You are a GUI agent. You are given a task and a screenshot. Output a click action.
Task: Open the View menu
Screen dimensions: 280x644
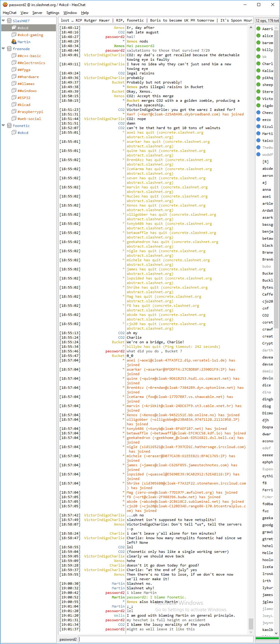24,13
